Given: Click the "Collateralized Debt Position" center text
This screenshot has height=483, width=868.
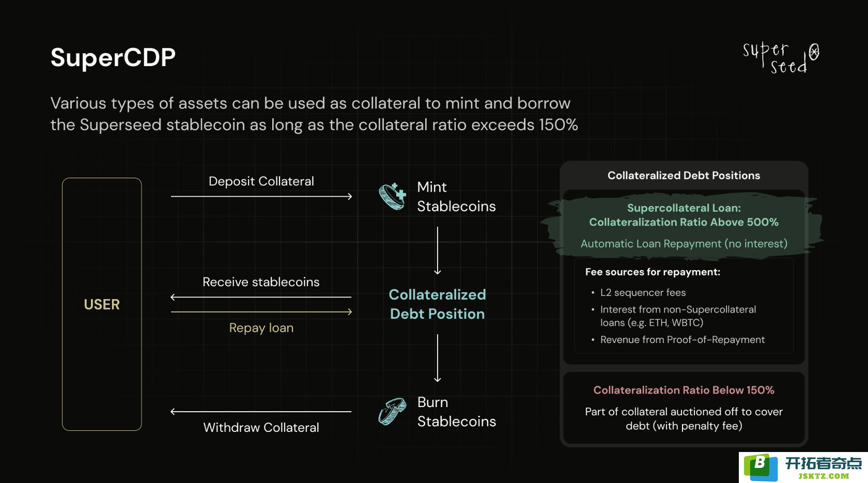Looking at the screenshot, I should 438,304.
